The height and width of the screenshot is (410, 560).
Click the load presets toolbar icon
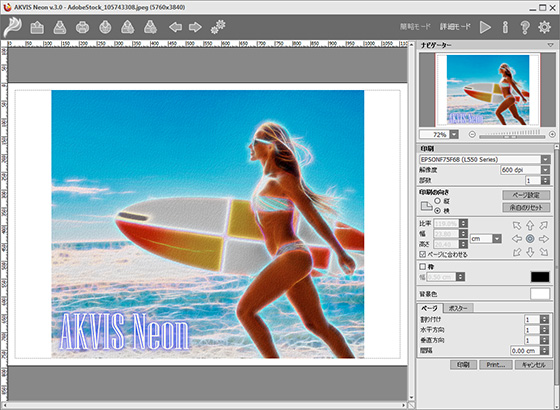click(x=128, y=27)
